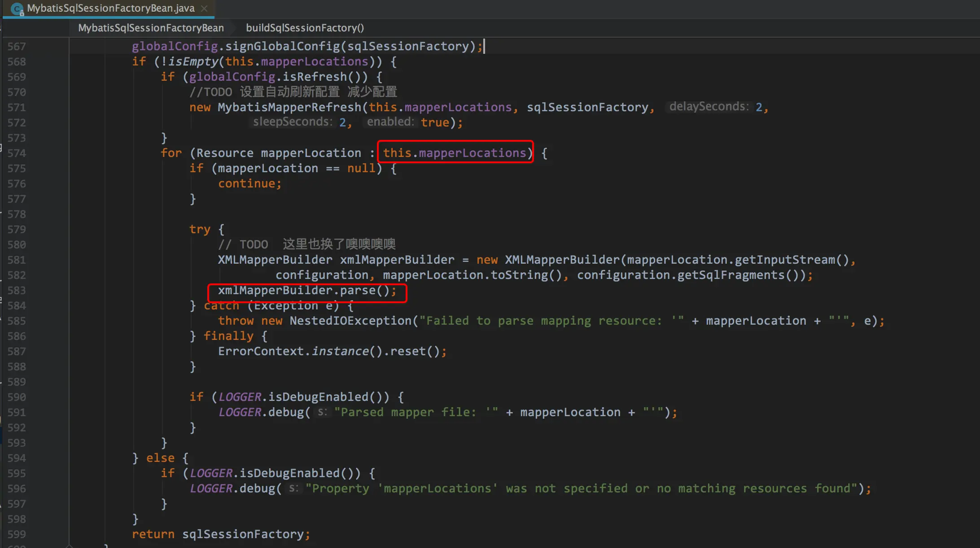This screenshot has height=548, width=980.
Task: Click the s: hint before "Parsed mapper file"
Action: [x=322, y=412]
